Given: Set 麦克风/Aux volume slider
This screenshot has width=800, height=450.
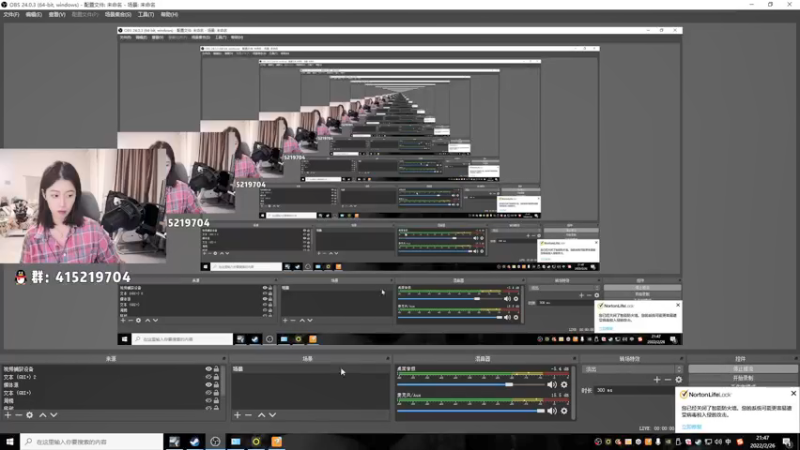Looking at the screenshot, I should [470, 411].
